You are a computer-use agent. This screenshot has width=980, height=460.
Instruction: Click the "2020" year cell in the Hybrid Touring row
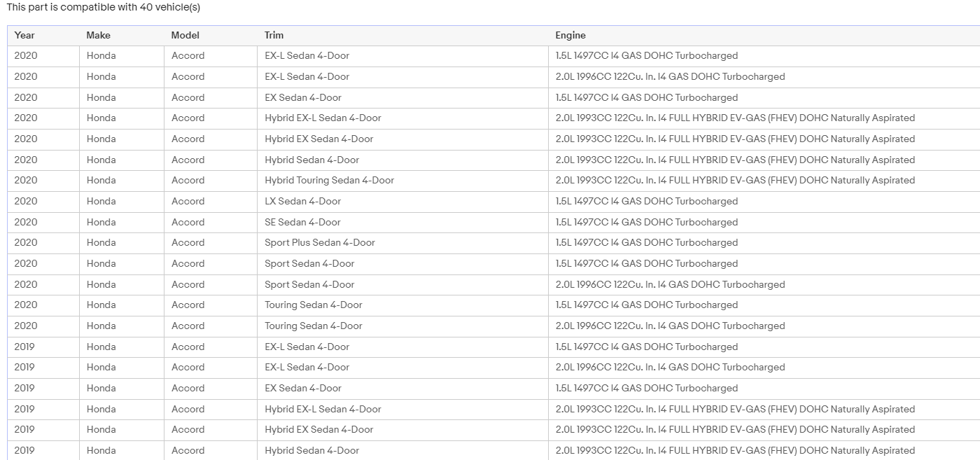point(43,181)
